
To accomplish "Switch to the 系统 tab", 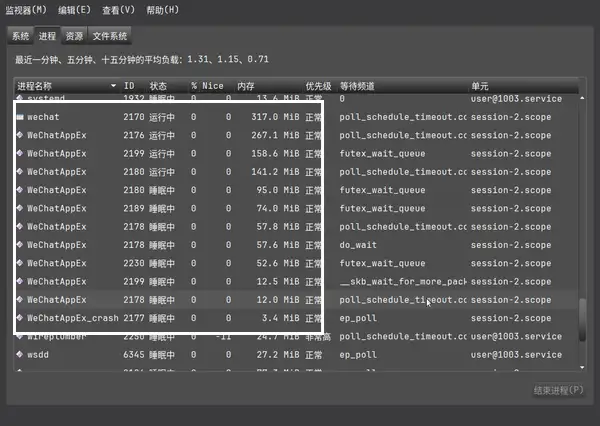I will tap(21, 36).
